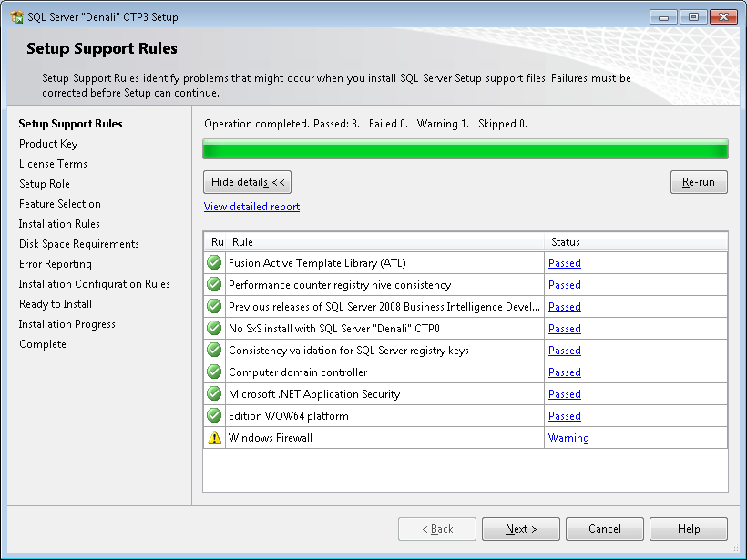
Task: Sort by the Status column header
Action: [636, 242]
